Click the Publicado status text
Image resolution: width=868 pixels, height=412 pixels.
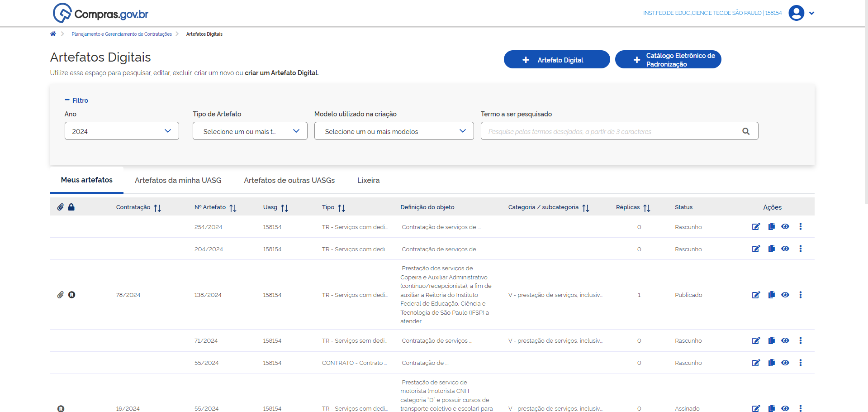tap(688, 295)
